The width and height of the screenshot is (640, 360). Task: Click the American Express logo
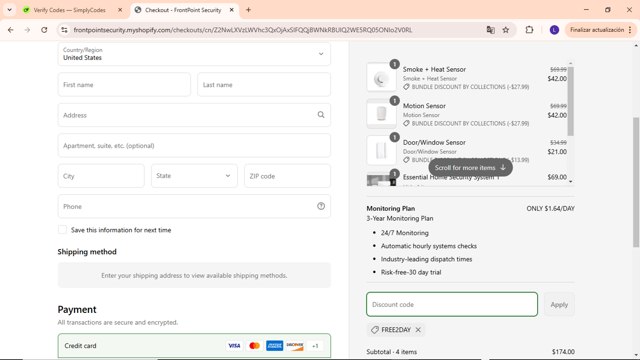click(274, 346)
